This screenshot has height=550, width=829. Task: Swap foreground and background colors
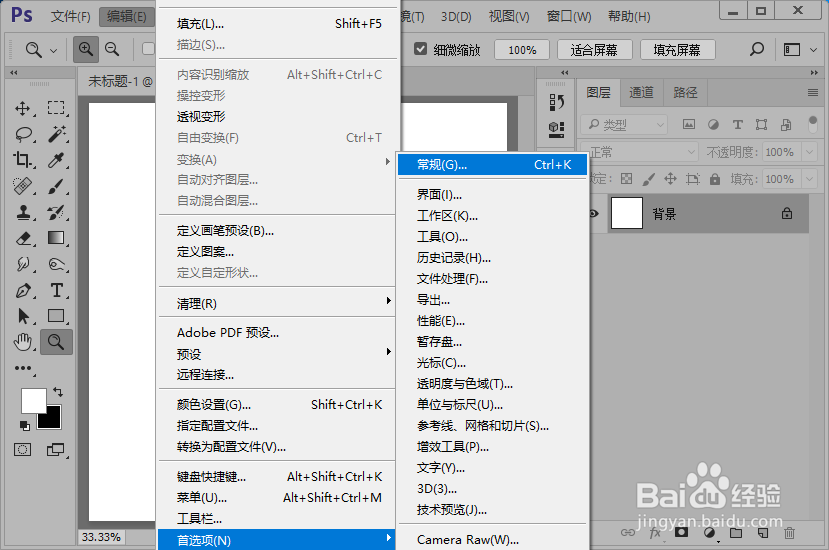tap(58, 392)
